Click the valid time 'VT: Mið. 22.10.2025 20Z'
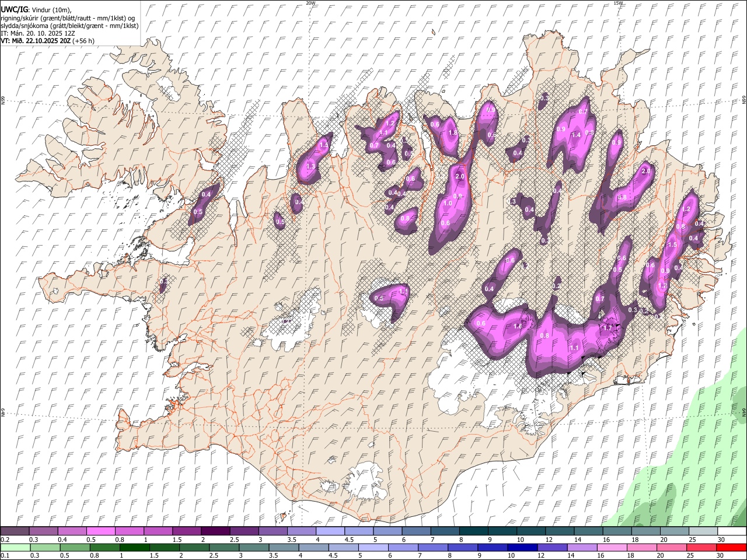 coord(36,41)
